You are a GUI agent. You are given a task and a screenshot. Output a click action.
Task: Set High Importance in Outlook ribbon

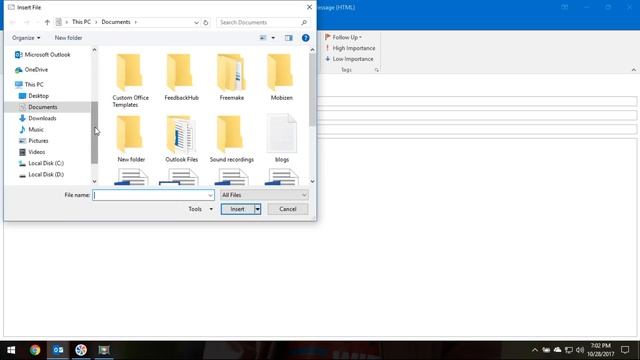click(x=350, y=48)
